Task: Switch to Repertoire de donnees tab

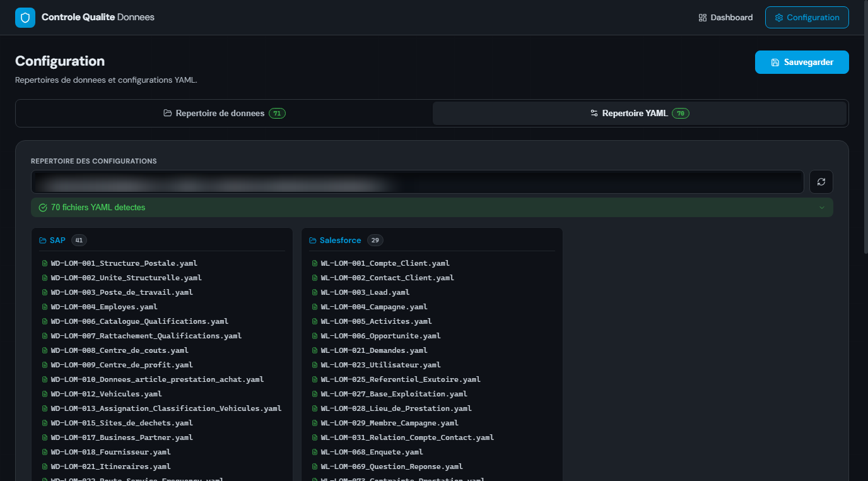Action: tap(225, 114)
